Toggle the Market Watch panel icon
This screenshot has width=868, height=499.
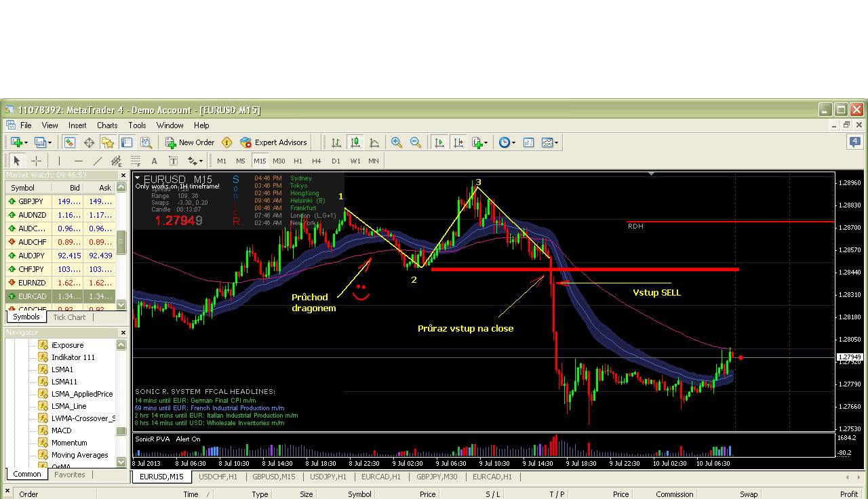click(x=70, y=142)
